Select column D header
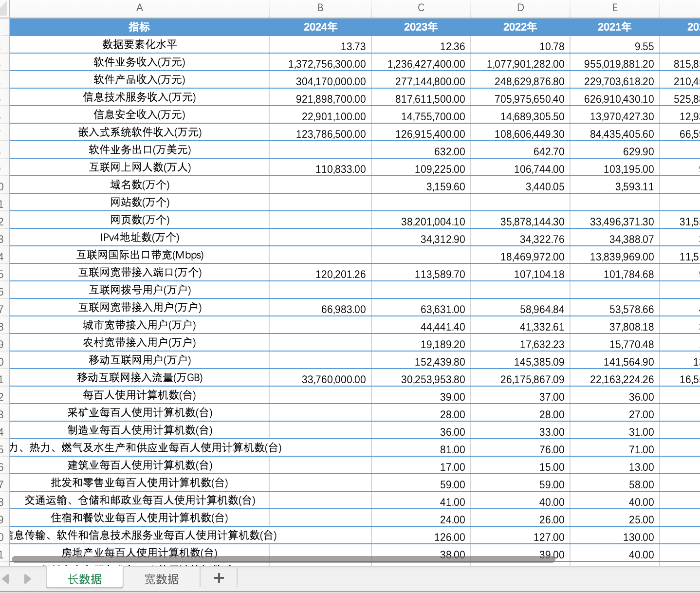 pyautogui.click(x=520, y=8)
